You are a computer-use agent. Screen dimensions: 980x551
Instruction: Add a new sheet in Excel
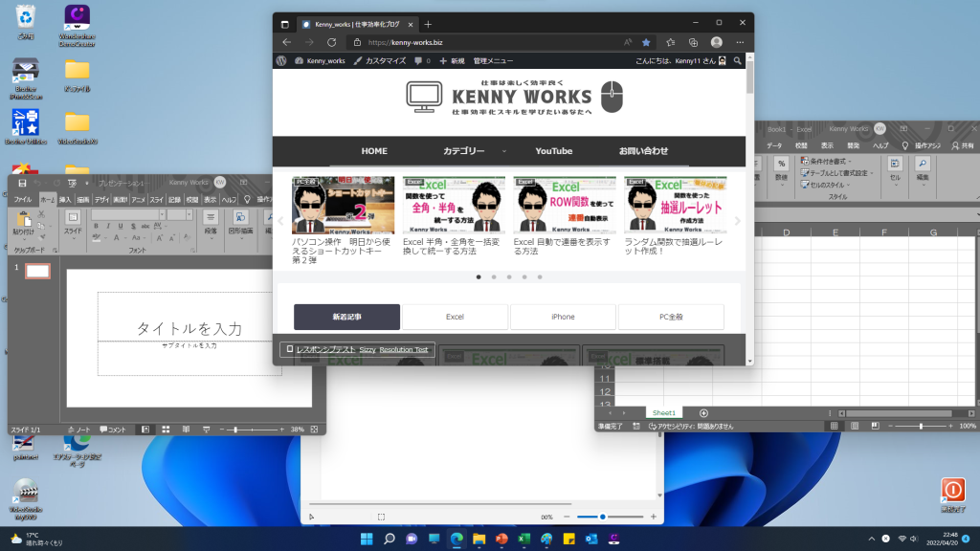click(x=703, y=412)
